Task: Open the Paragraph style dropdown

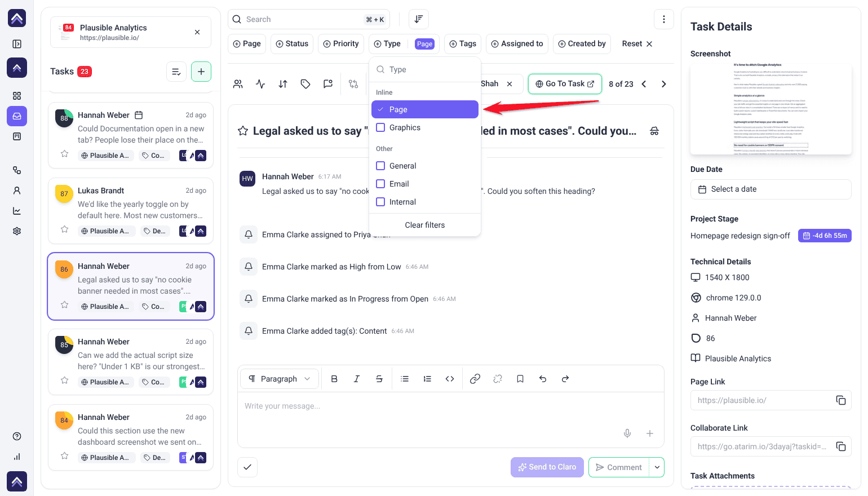Action: click(x=280, y=379)
